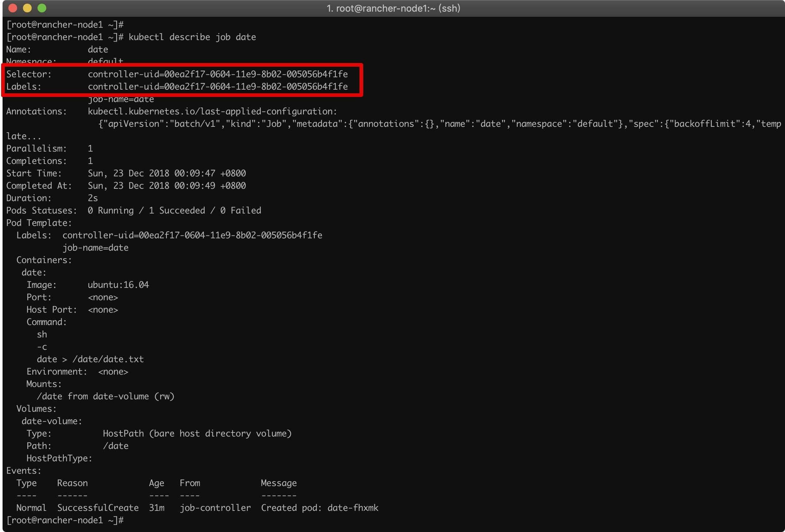Select the Duration 2s value
This screenshot has height=532, width=785.
92,198
